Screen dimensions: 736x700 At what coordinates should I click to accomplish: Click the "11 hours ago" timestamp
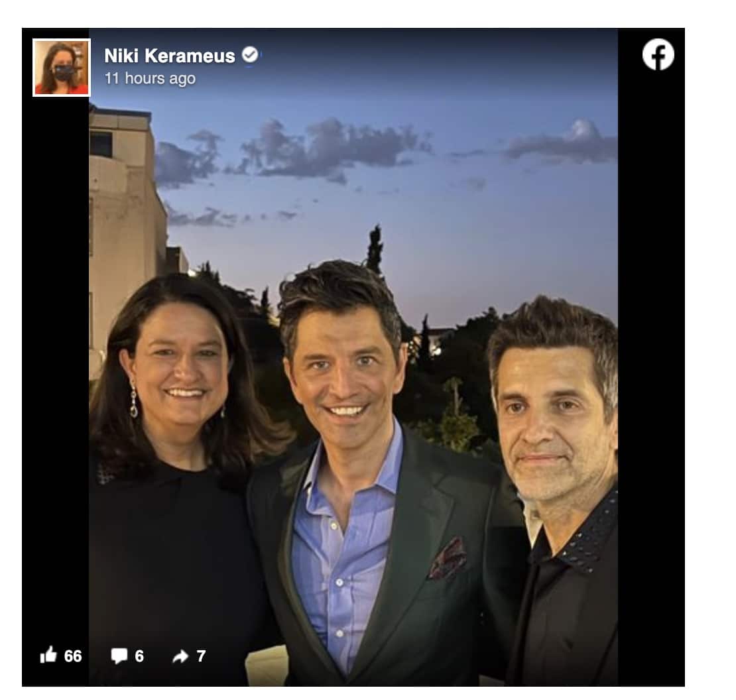click(150, 78)
